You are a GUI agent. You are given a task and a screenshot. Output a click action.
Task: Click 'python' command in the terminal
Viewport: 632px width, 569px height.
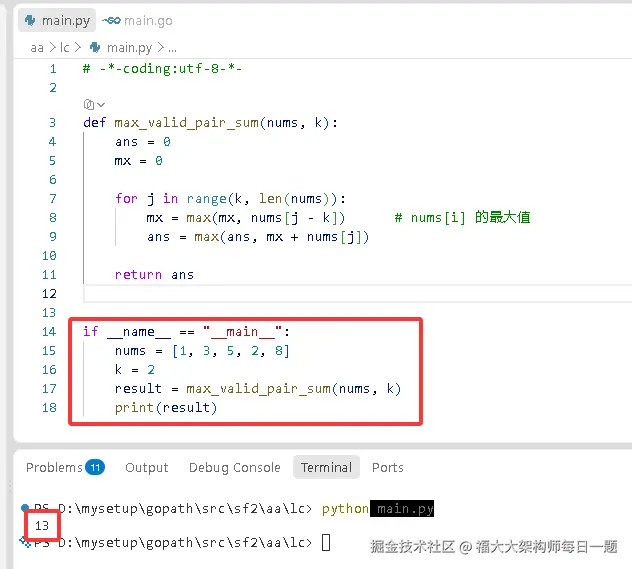tap(345, 509)
